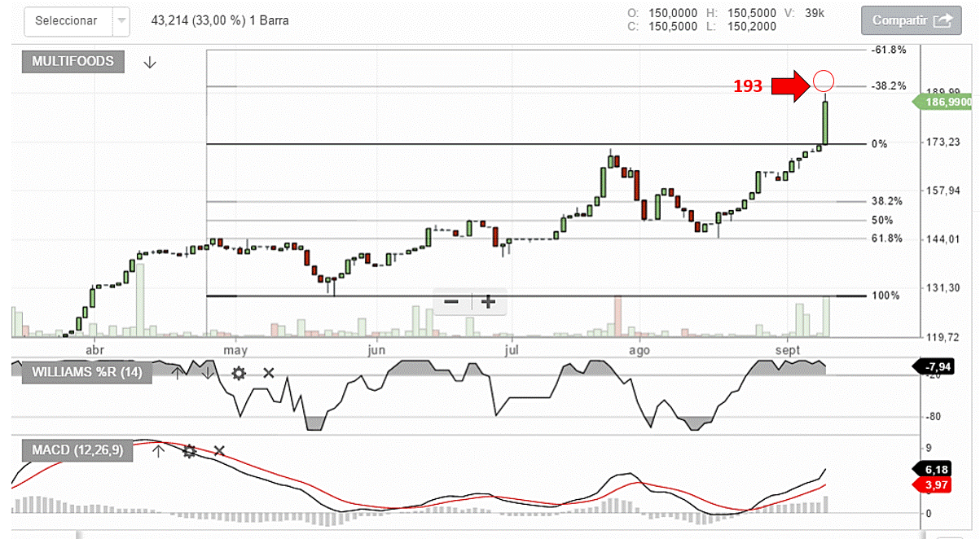Image resolution: width=980 pixels, height=539 pixels.
Task: Open Williams %R settings gear
Action: click(239, 373)
